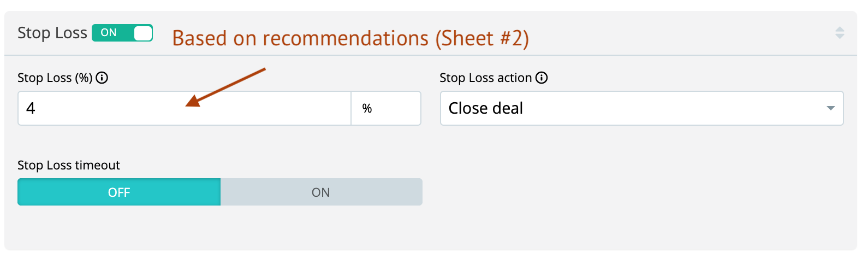Click the Stop Loss action label
868x258 pixels.
(x=485, y=78)
